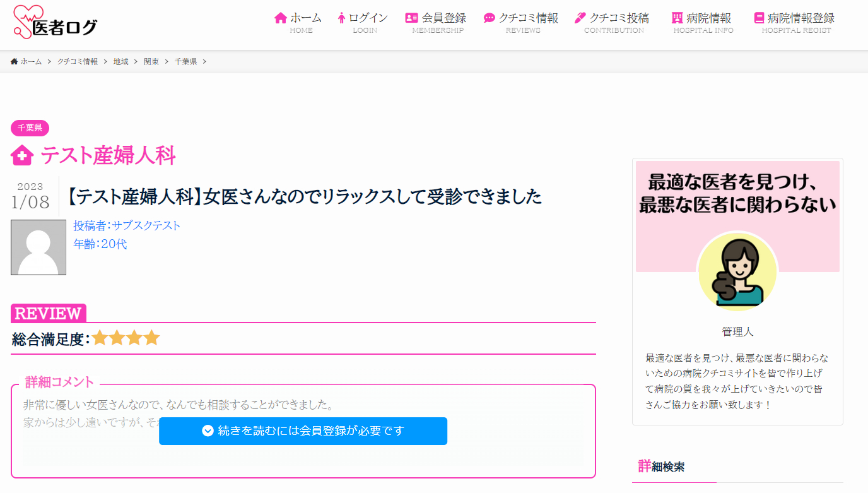Open the 会員登録 menu item
868x493 pixels.
[x=436, y=23]
